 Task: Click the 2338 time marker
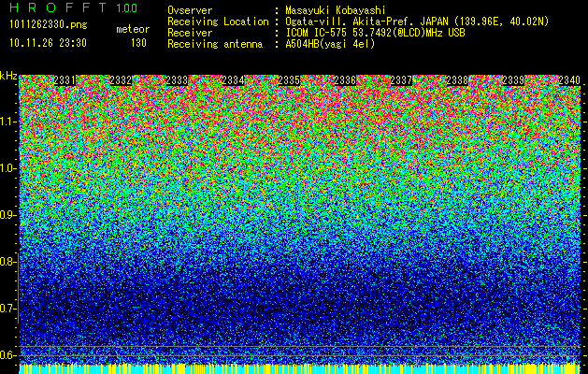click(457, 80)
